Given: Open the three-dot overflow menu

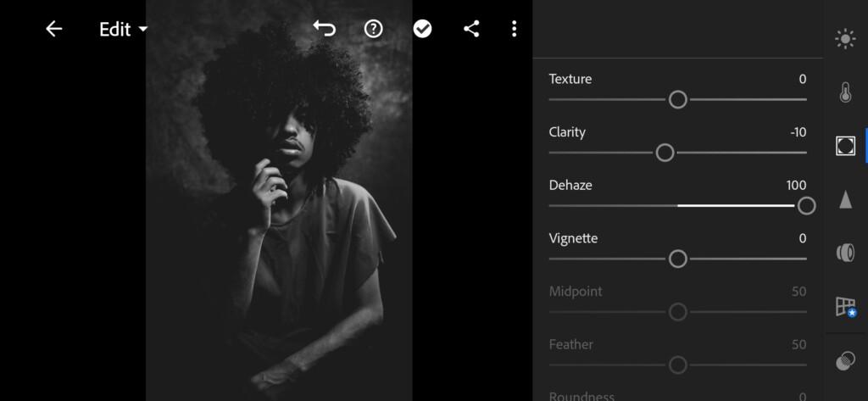Looking at the screenshot, I should pyautogui.click(x=515, y=29).
